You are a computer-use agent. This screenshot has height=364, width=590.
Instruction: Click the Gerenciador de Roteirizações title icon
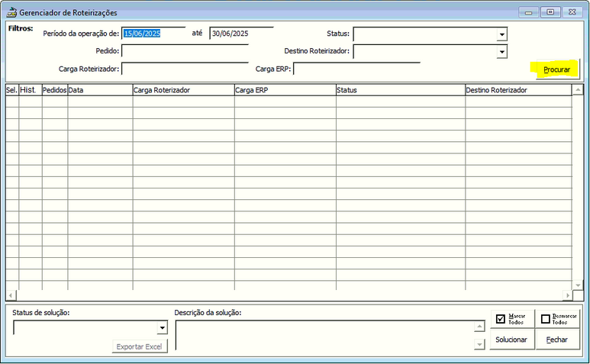(x=11, y=12)
